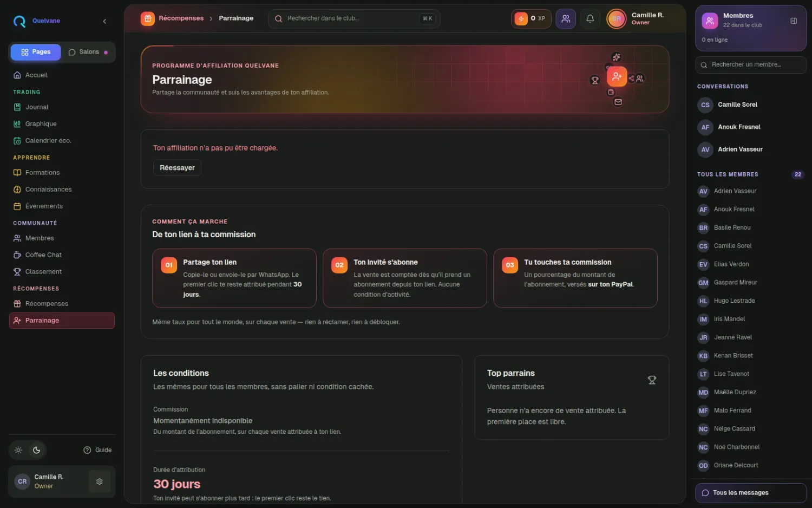Select member Lise Tavenot in the list

pos(751,374)
